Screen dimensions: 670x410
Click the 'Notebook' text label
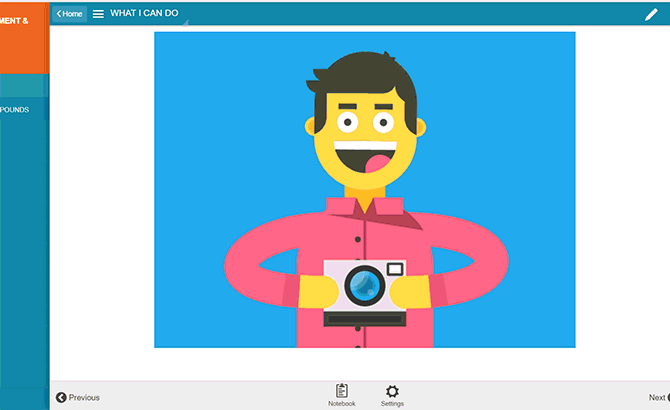coord(342,404)
